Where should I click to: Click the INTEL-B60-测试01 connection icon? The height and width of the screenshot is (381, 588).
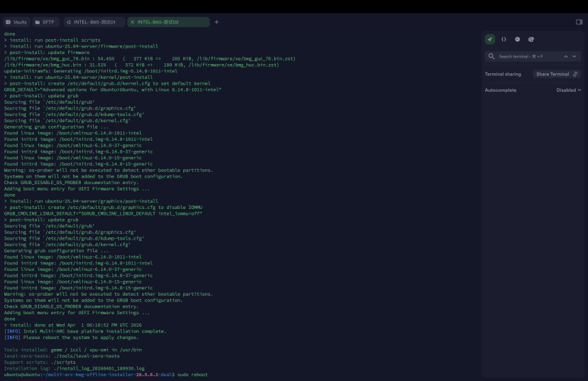(69, 22)
